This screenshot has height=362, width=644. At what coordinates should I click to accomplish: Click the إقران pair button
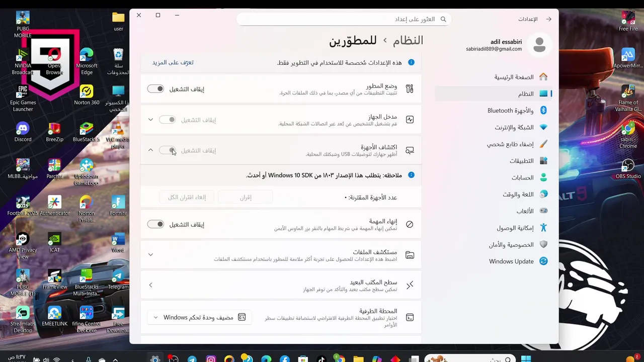pyautogui.click(x=246, y=197)
